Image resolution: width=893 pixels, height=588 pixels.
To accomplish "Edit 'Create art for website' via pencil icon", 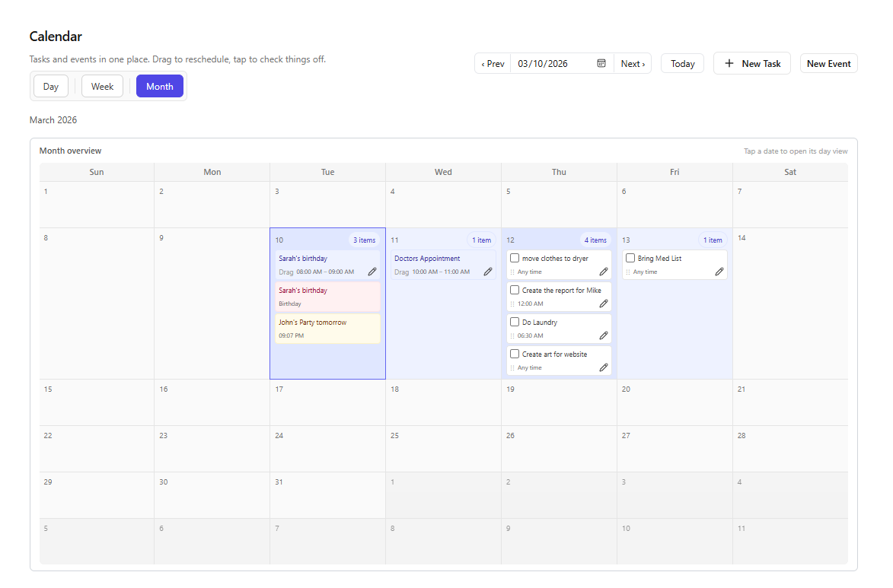I will tap(604, 367).
